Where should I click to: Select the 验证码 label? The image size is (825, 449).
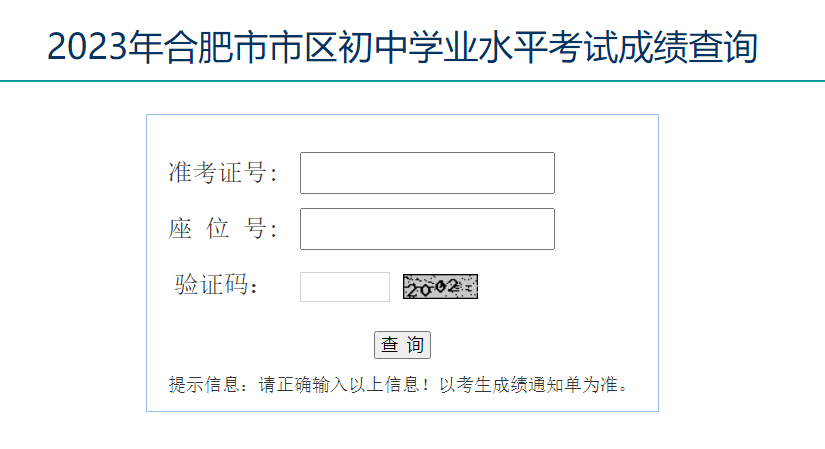tap(217, 285)
